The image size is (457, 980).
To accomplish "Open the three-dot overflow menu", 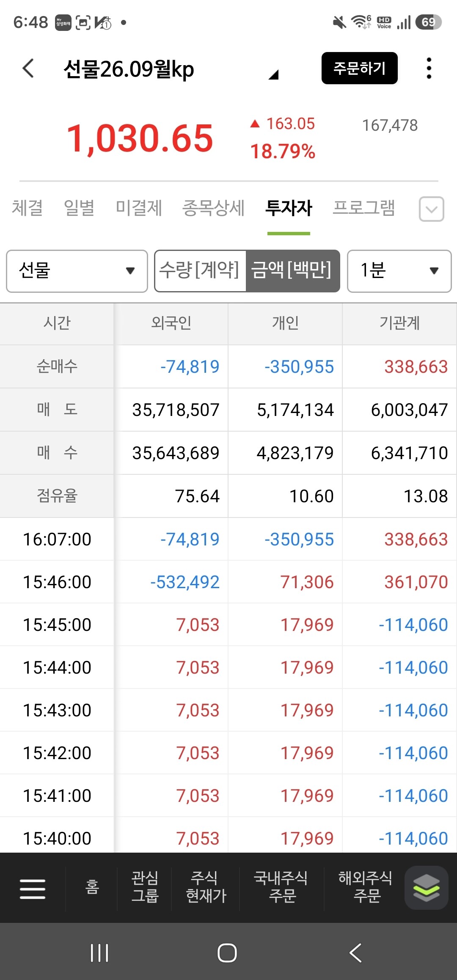I will coord(429,68).
